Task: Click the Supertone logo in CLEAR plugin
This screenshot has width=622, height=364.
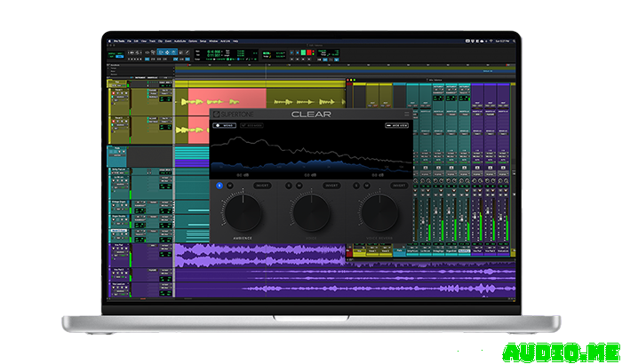Action: click(x=233, y=115)
